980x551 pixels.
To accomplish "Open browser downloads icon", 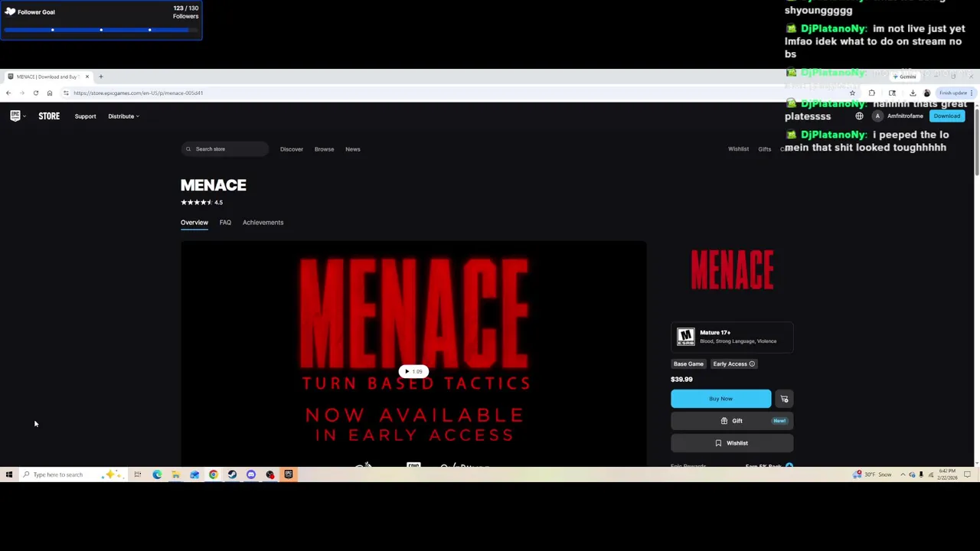I will click(913, 93).
